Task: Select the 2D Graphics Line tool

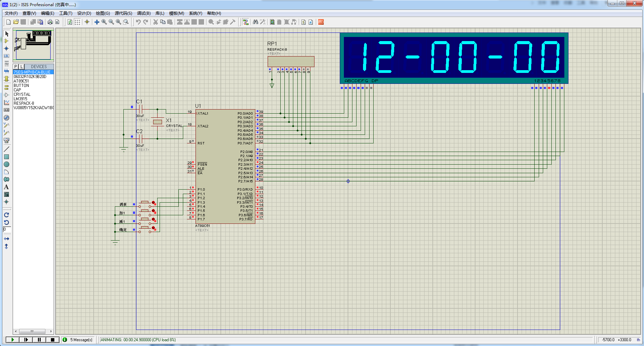Action: point(6,149)
